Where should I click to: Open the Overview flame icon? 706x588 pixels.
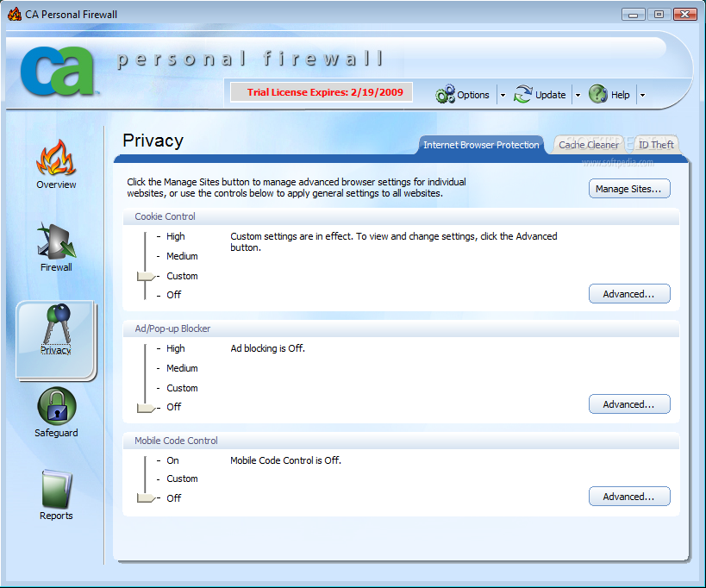[x=56, y=157]
